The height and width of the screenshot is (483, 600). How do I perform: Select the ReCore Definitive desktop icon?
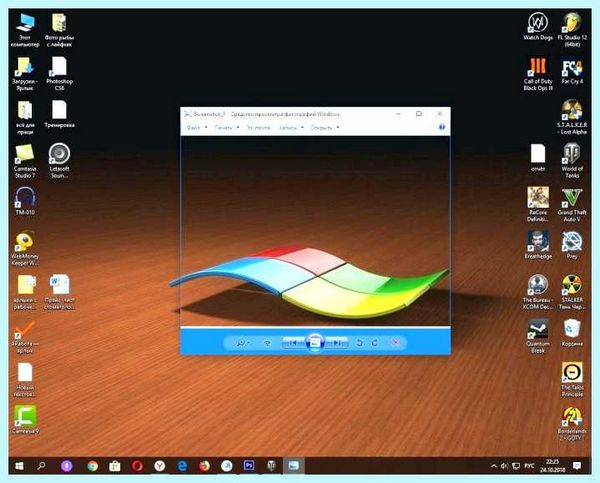click(538, 204)
